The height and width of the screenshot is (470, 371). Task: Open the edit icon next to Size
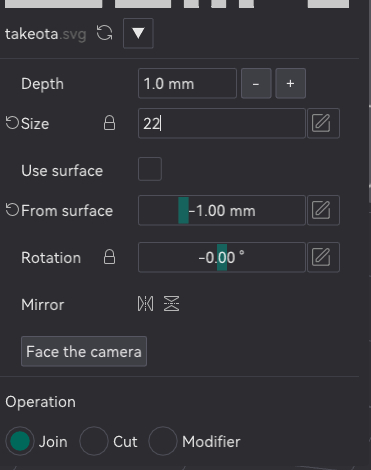click(323, 123)
